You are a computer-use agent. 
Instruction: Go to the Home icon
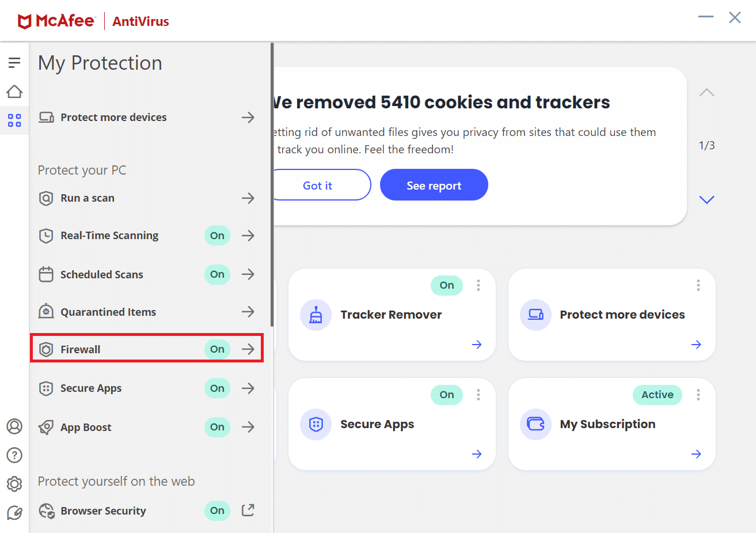click(14, 92)
